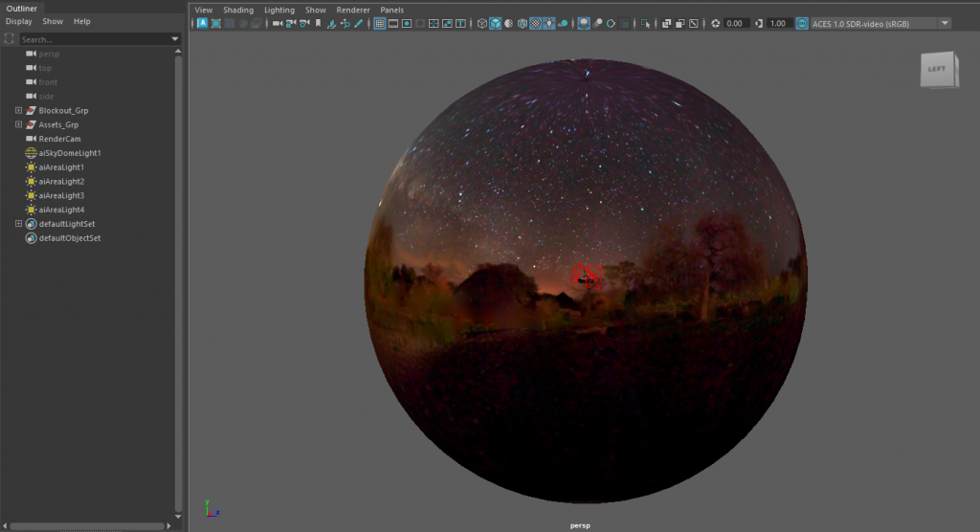Viewport: 980px width, 532px height.
Task: Click the Gamma icon beside 1.00
Action: pos(759,23)
